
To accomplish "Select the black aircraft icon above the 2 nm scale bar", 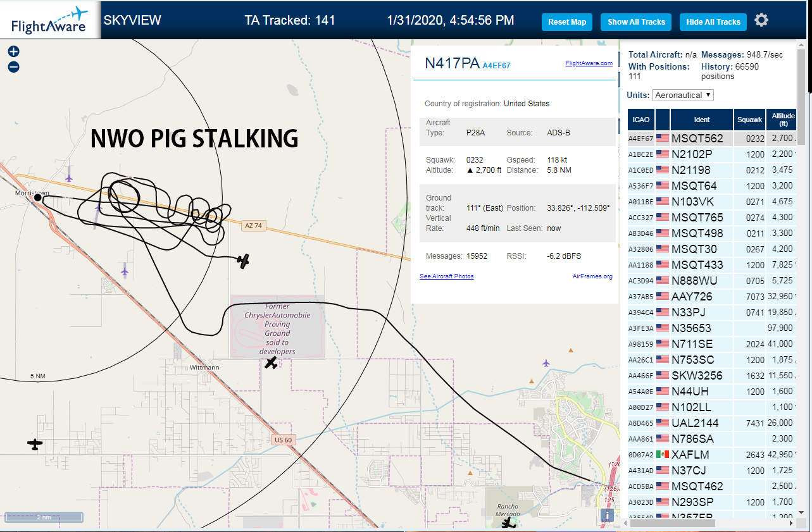I will pyautogui.click(x=35, y=445).
